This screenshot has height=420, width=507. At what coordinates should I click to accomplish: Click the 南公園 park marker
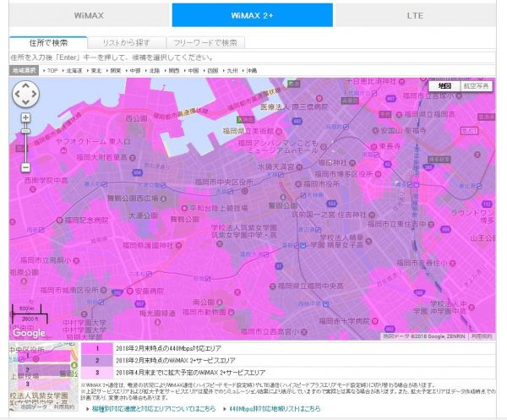(220, 302)
